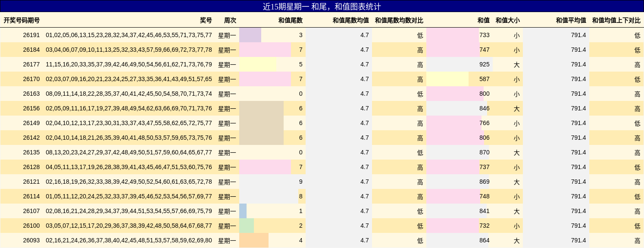Click the draw numbers starting 02,16,21,24,26

129,240
